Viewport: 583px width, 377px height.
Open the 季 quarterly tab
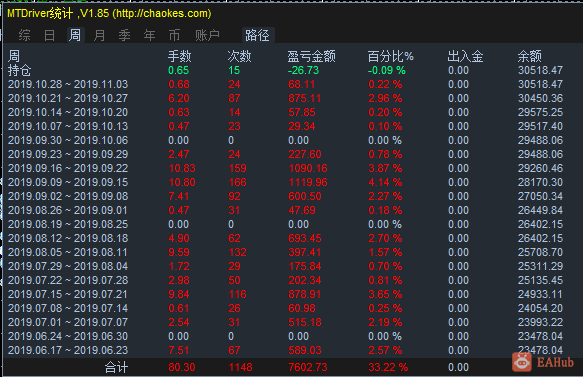point(125,35)
